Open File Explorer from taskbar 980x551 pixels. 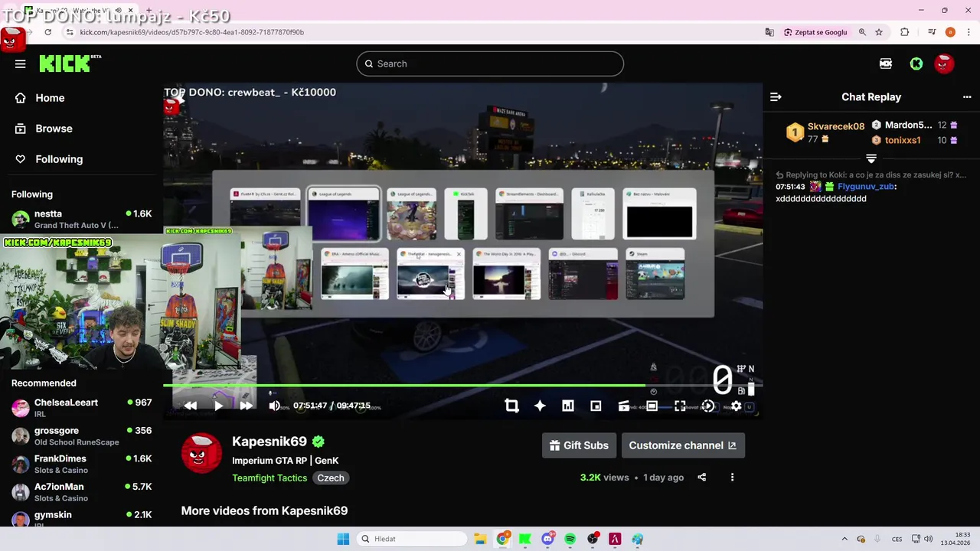pos(479,539)
